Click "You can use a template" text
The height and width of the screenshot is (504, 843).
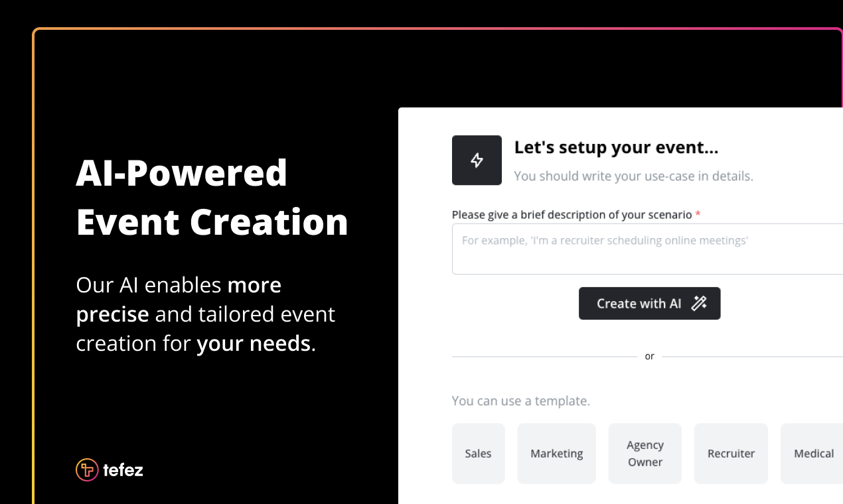click(520, 401)
